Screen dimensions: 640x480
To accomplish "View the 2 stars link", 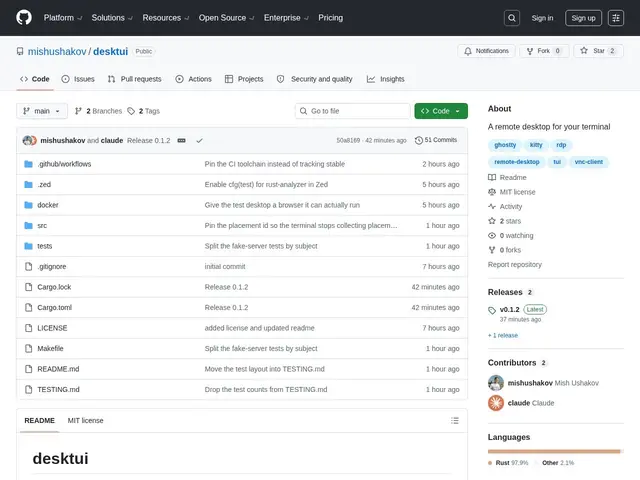I will point(504,221).
